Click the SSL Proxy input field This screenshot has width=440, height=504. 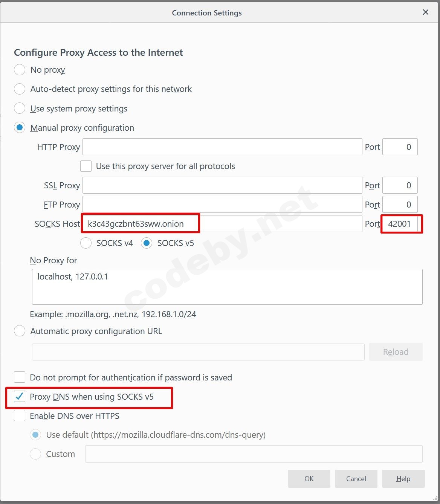[x=222, y=185]
